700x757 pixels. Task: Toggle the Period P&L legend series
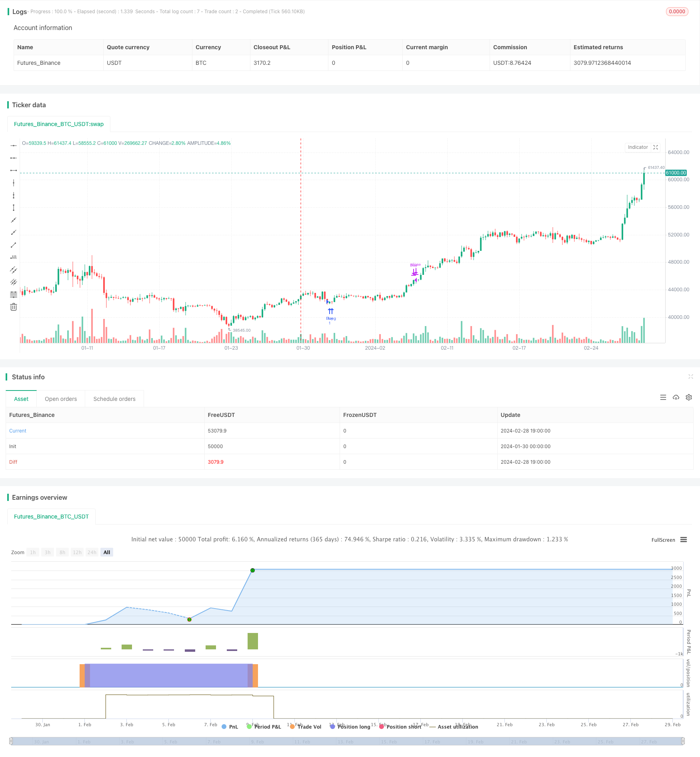[264, 727]
